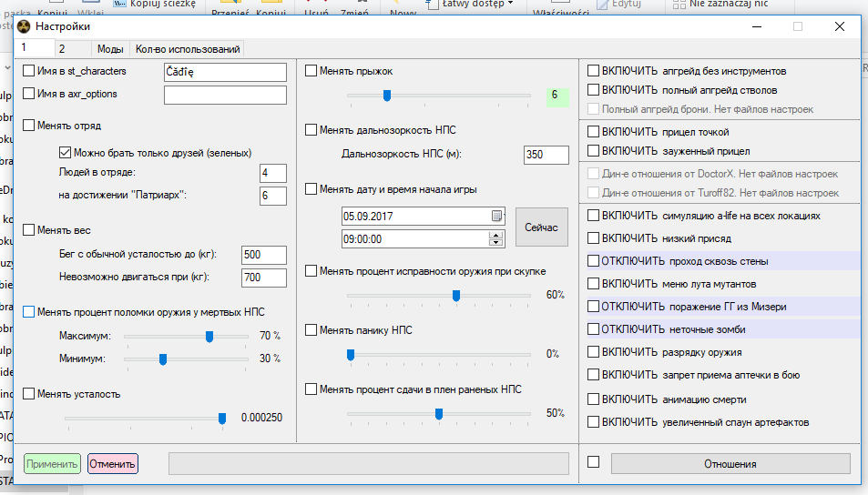Click the Имя в st_characters text field
Image resolution: width=868 pixels, height=495 pixels.
coord(225,72)
